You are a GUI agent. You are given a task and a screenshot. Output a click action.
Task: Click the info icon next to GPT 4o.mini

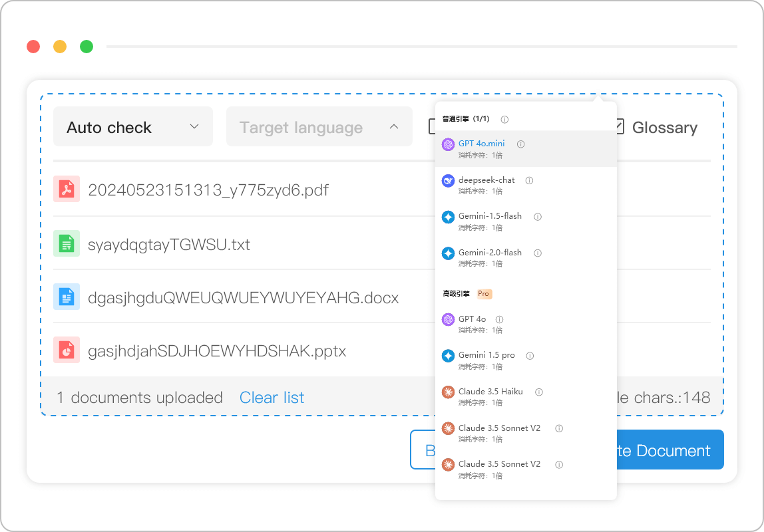521,144
